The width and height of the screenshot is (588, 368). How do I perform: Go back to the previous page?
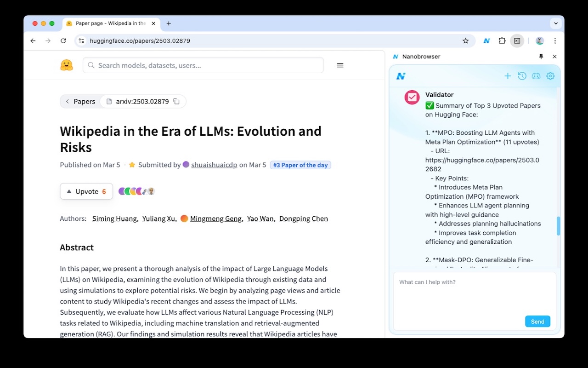pos(33,41)
